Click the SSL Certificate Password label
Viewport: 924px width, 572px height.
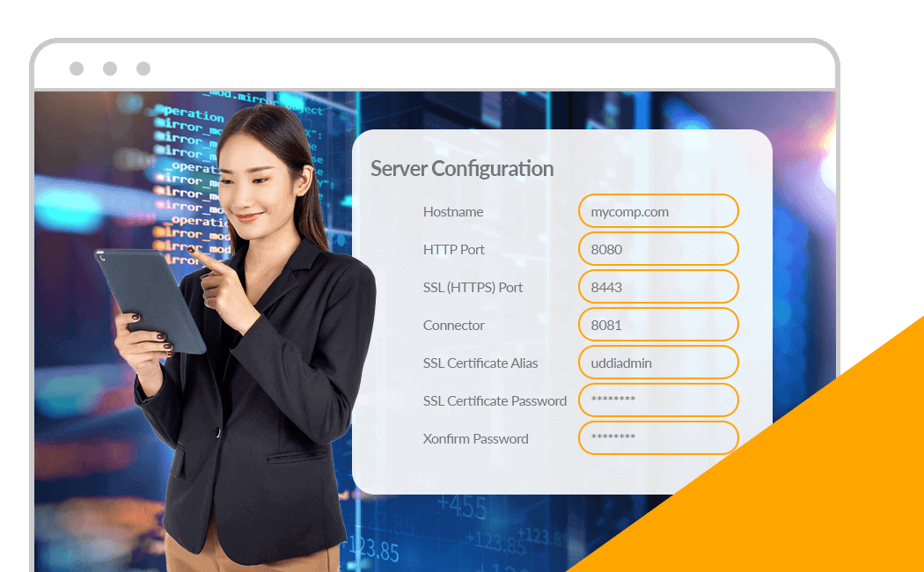[495, 400]
